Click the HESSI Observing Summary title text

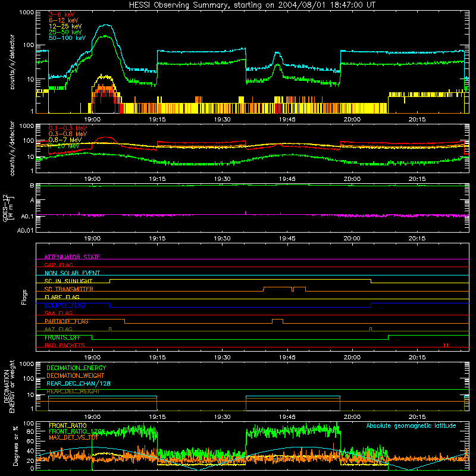[252, 5]
